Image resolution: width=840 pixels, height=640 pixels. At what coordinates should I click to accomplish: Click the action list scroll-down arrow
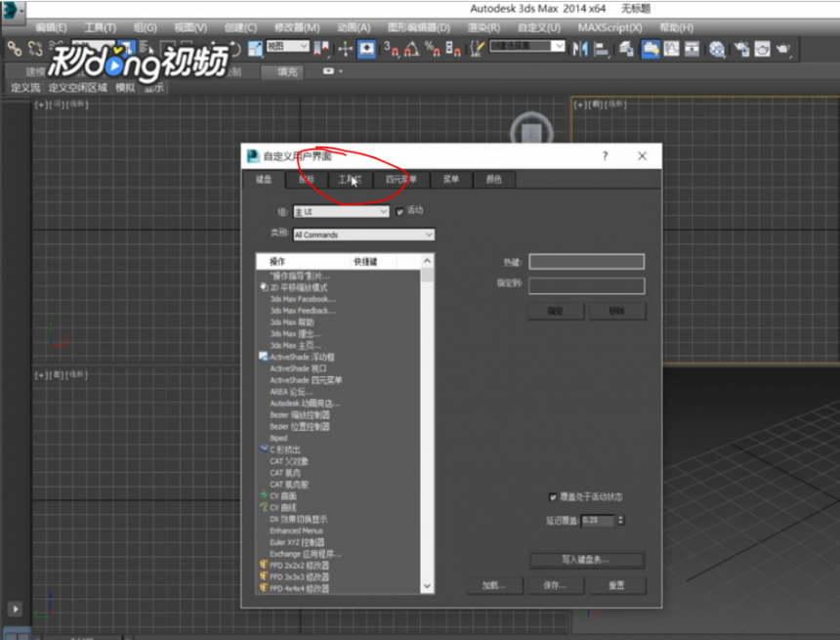(x=427, y=586)
